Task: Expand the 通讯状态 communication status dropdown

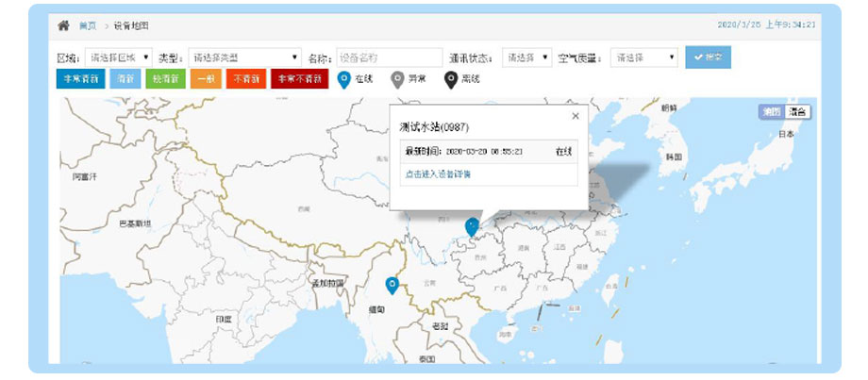Action: (x=526, y=58)
